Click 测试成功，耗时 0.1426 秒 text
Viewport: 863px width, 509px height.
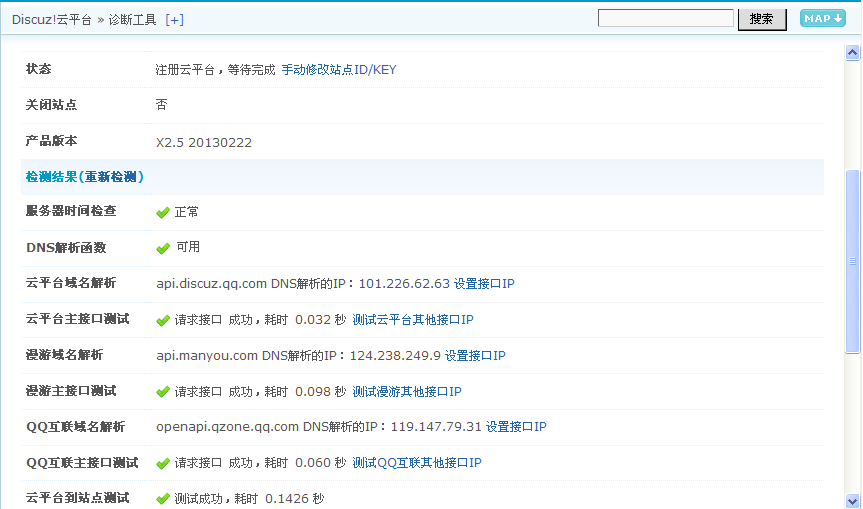coord(249,499)
